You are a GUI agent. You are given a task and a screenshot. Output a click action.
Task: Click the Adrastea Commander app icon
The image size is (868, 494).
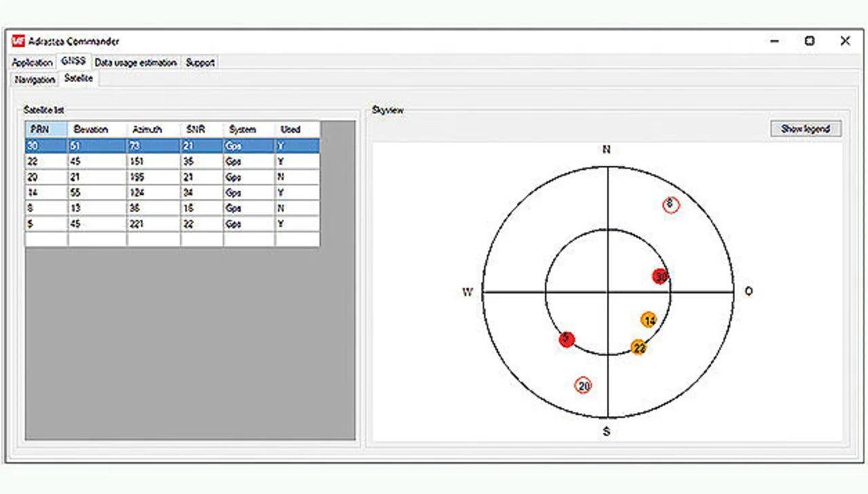18,41
